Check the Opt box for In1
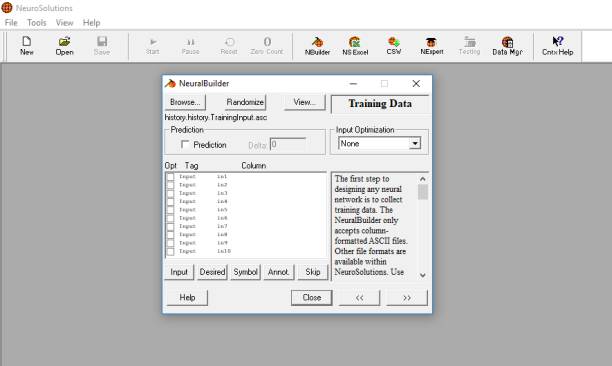 (x=170, y=177)
